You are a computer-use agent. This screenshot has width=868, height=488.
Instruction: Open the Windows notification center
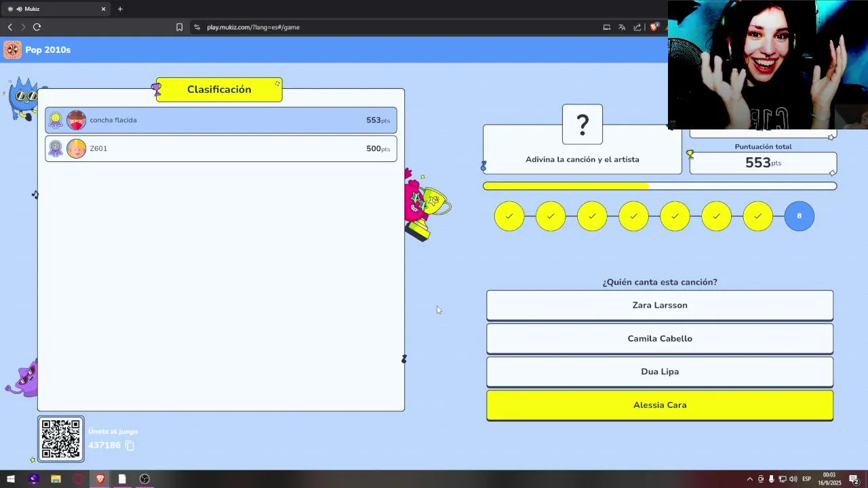pyautogui.click(x=854, y=479)
